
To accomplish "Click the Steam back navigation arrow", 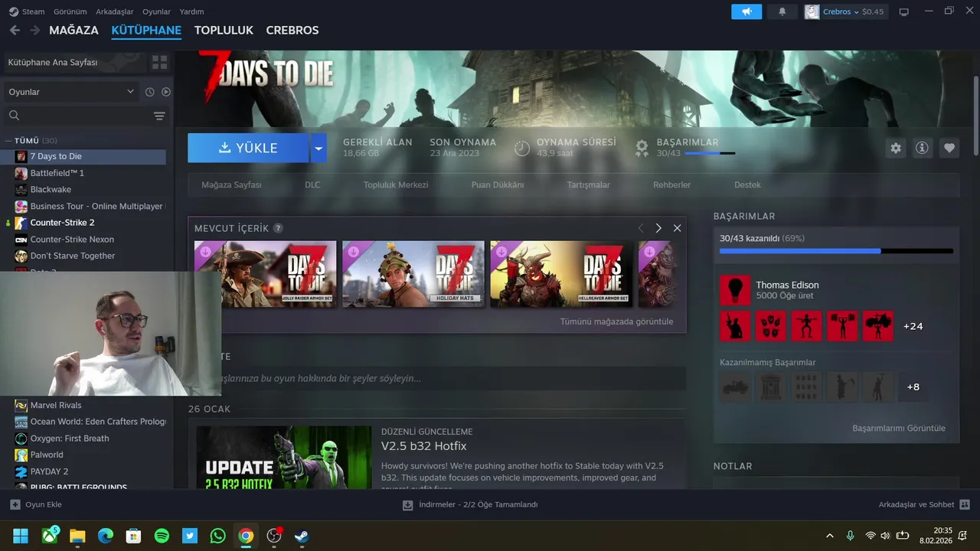I will click(x=15, y=30).
